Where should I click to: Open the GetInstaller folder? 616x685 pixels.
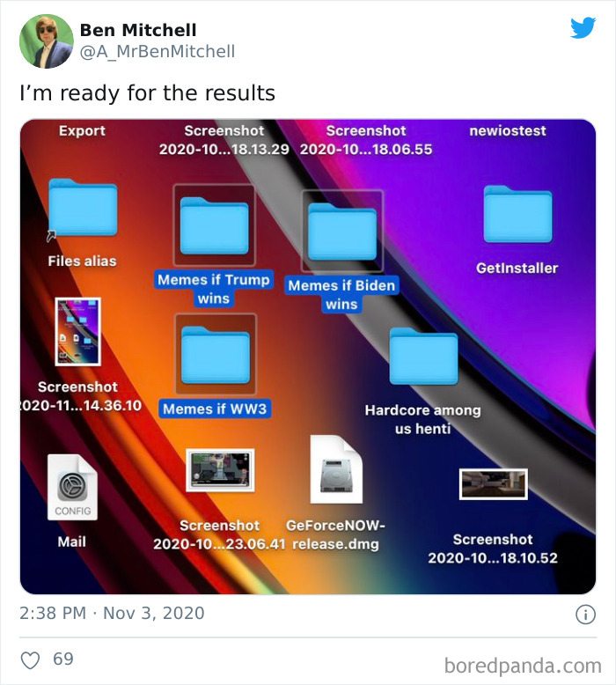click(x=517, y=214)
